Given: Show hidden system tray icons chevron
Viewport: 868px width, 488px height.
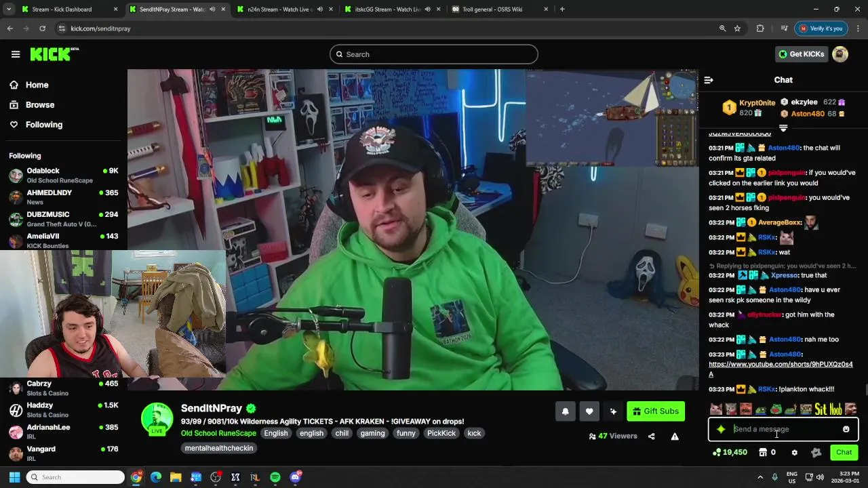Looking at the screenshot, I should [x=760, y=477].
